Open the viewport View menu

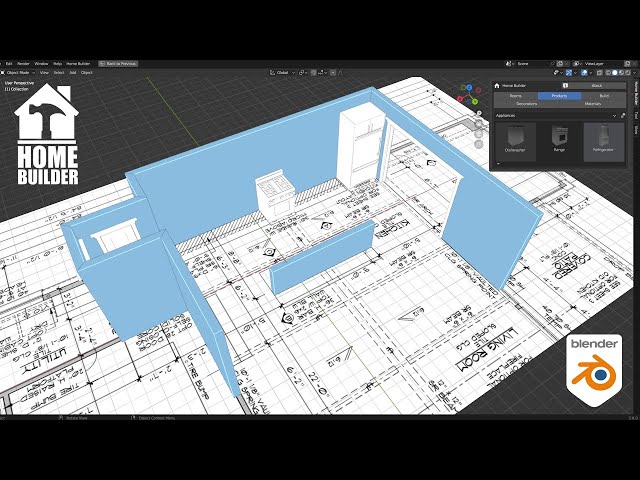44,73
